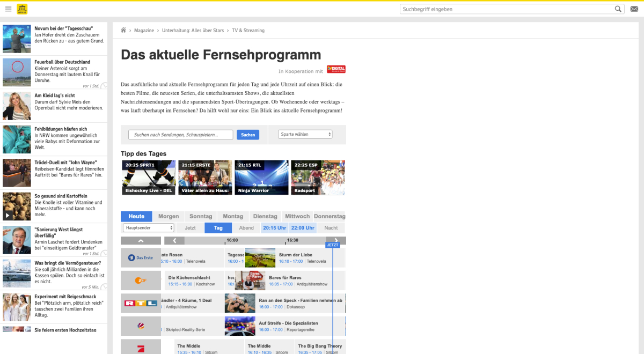Open the TV & Streaming breadcrumb
The image size is (644, 354).
248,31
